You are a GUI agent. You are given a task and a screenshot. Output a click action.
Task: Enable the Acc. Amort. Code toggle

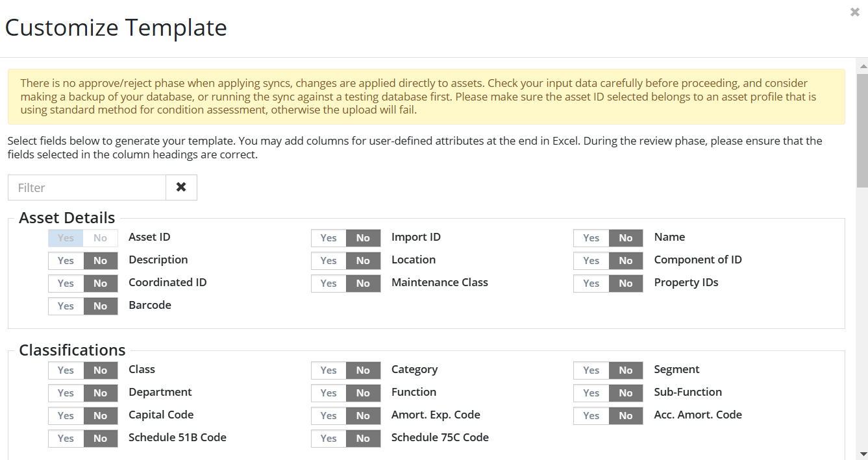pyautogui.click(x=591, y=416)
